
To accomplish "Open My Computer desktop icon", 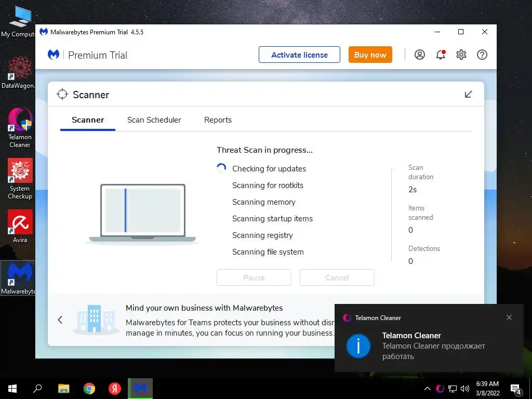I will pyautogui.click(x=19, y=21).
